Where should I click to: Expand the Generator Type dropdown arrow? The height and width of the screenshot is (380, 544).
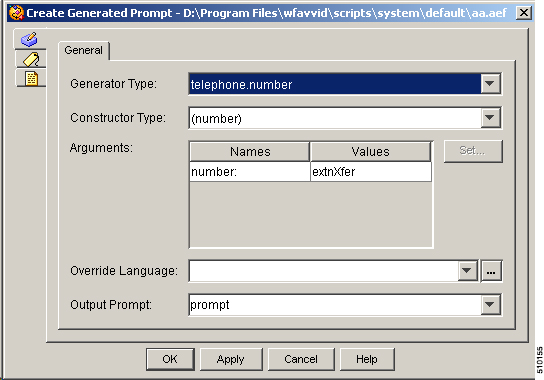click(490, 84)
